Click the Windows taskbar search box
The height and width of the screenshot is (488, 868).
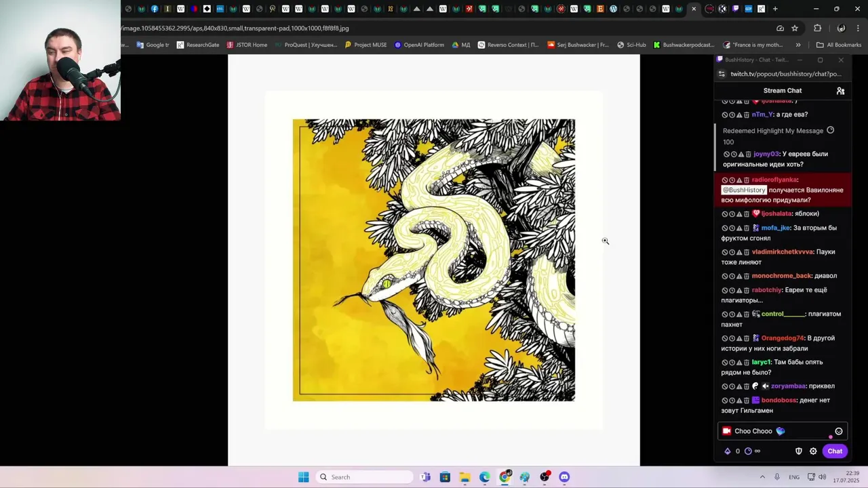pyautogui.click(x=365, y=477)
